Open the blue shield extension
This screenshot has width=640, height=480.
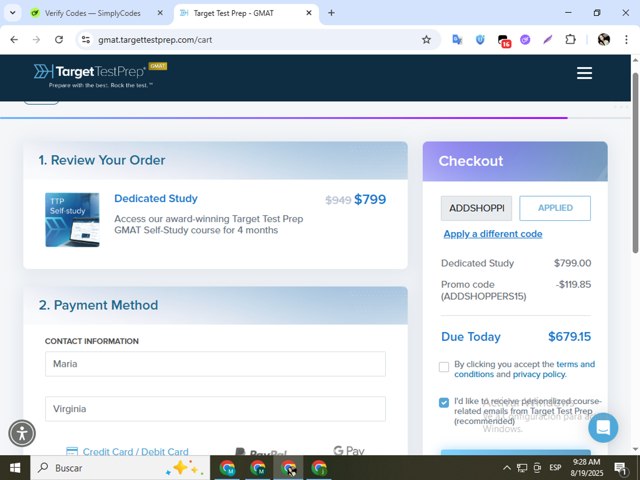(480, 40)
